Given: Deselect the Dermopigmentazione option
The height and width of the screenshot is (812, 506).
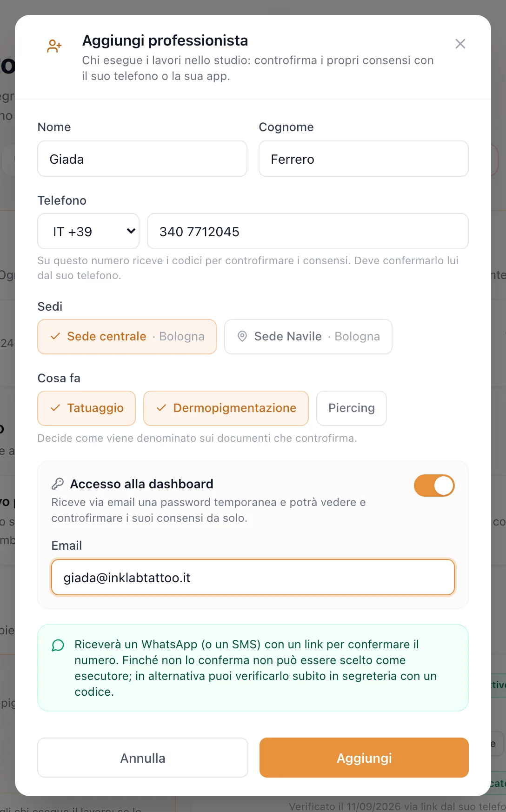Looking at the screenshot, I should pyautogui.click(x=226, y=408).
